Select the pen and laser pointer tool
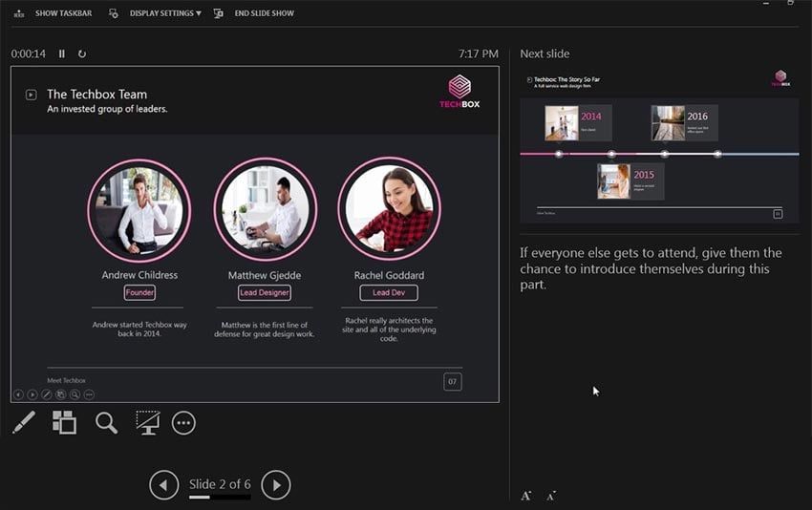 coord(24,422)
